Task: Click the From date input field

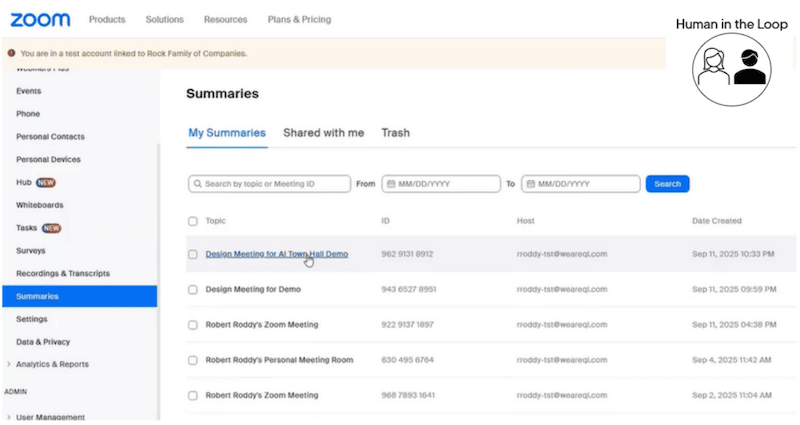Action: click(x=441, y=184)
